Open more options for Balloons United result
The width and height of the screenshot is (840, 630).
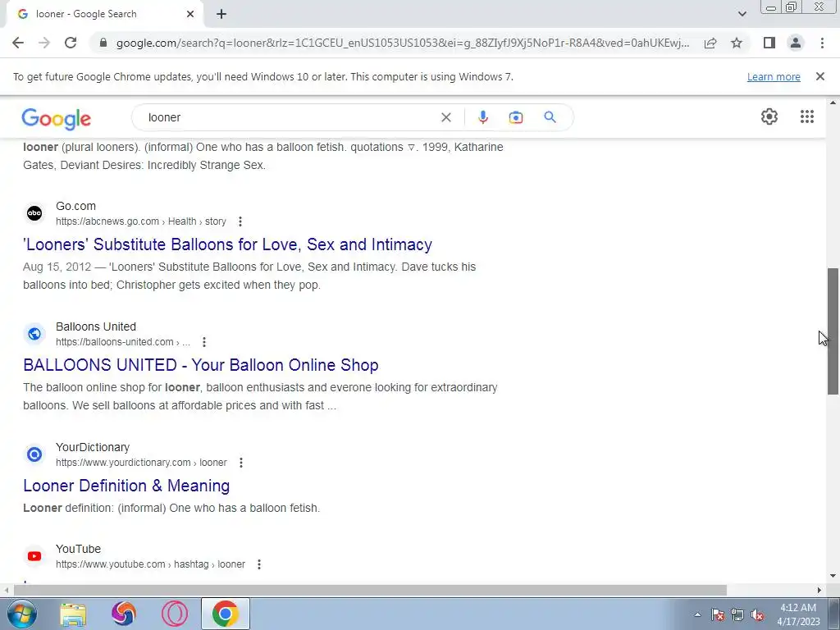tap(204, 342)
